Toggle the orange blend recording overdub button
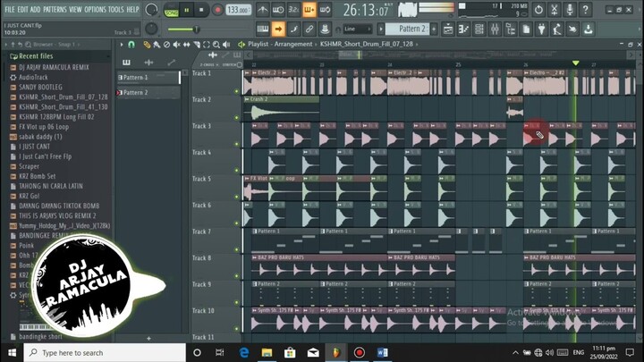The image size is (644, 362). click(x=309, y=10)
